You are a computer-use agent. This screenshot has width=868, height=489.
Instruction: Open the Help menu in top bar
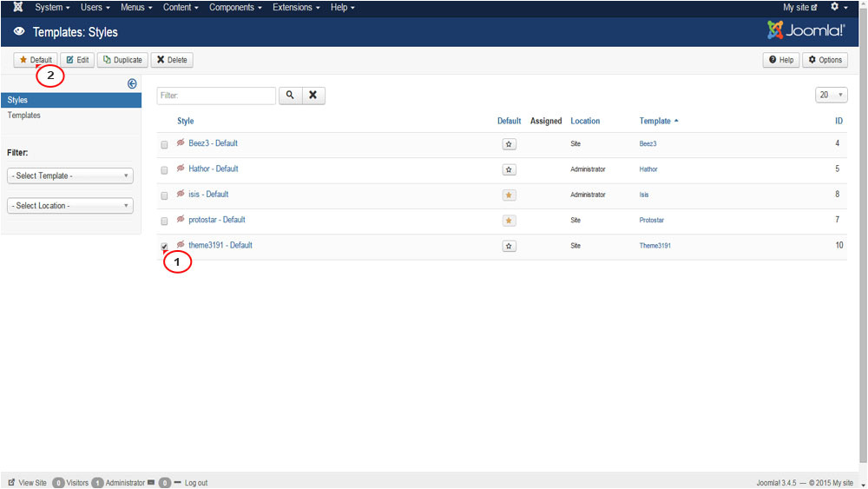[342, 7]
